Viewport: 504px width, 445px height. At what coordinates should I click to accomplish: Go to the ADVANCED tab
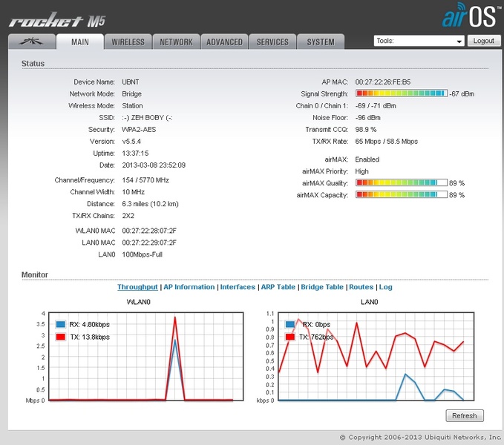pos(224,42)
